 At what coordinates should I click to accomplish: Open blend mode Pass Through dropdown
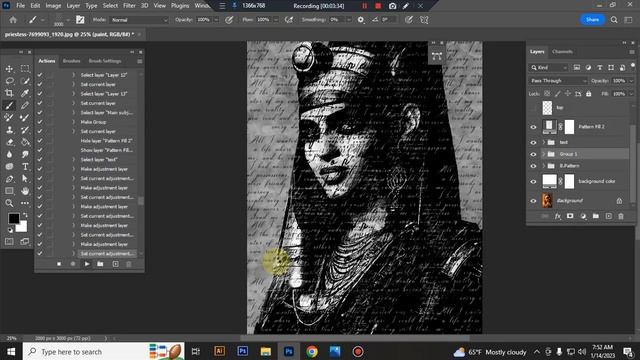(x=558, y=81)
